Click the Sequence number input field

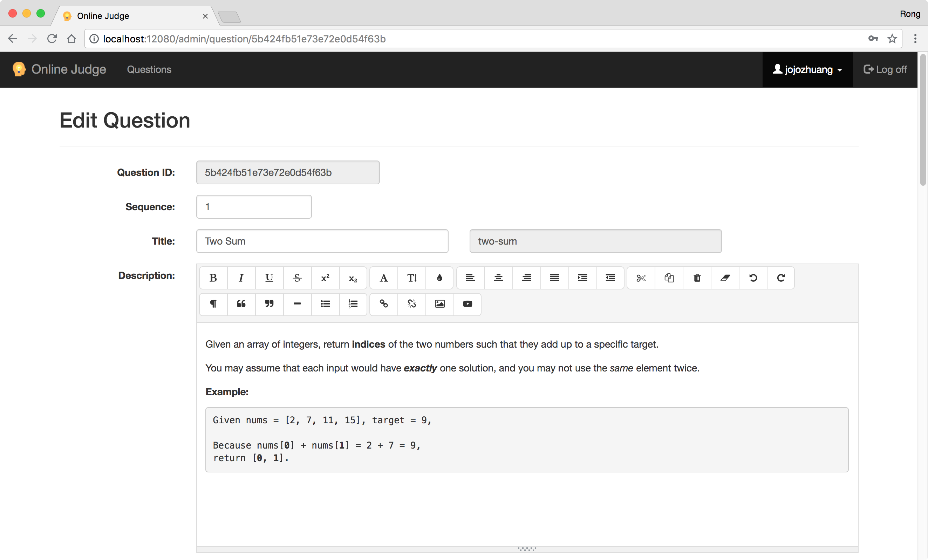[254, 207]
